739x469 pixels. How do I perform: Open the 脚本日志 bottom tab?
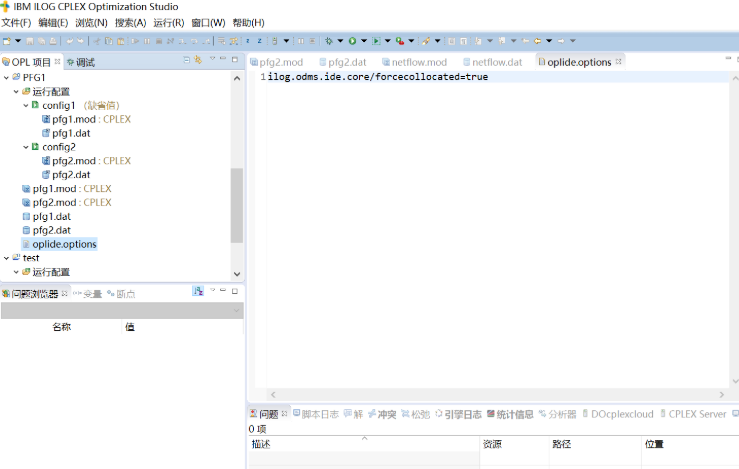(x=316, y=414)
